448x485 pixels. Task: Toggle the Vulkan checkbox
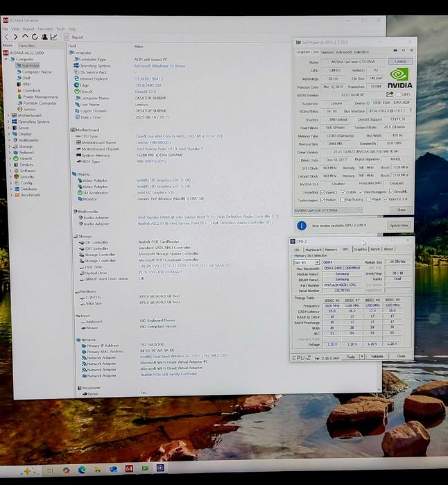(322, 200)
